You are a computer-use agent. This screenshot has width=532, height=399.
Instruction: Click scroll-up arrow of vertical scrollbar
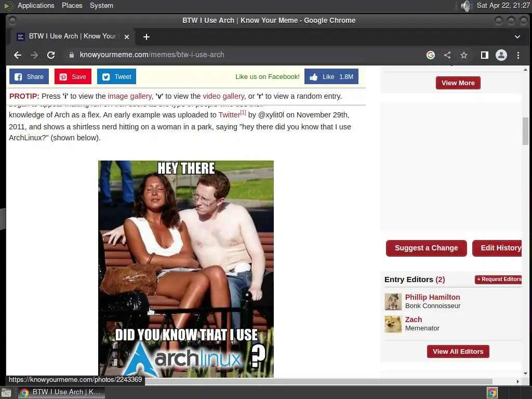click(x=525, y=70)
